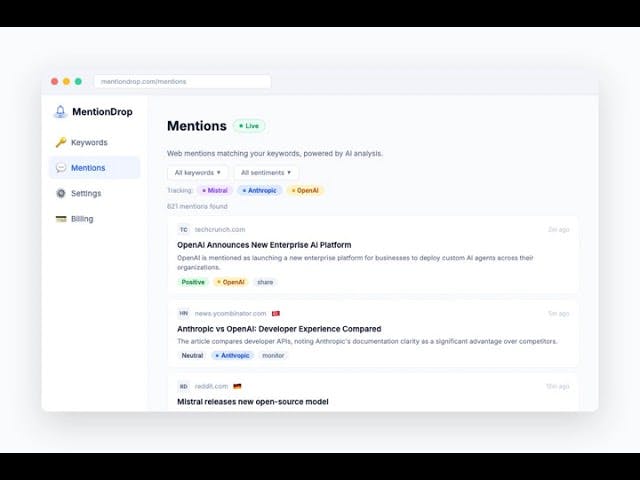
Task: Click the green maximize window button
Action: pos(78,81)
